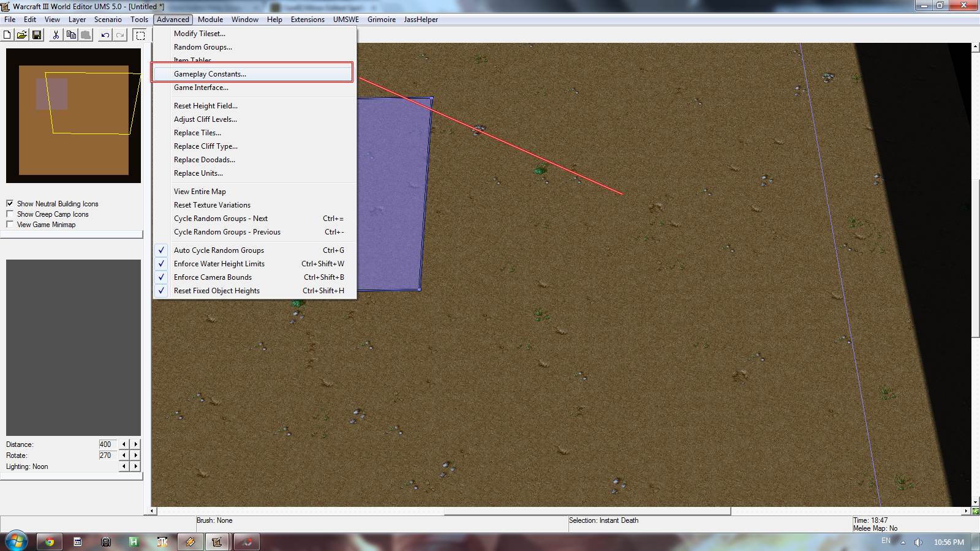Select Replace Doodads entry
Viewport: 980px width, 551px height.
(254, 160)
